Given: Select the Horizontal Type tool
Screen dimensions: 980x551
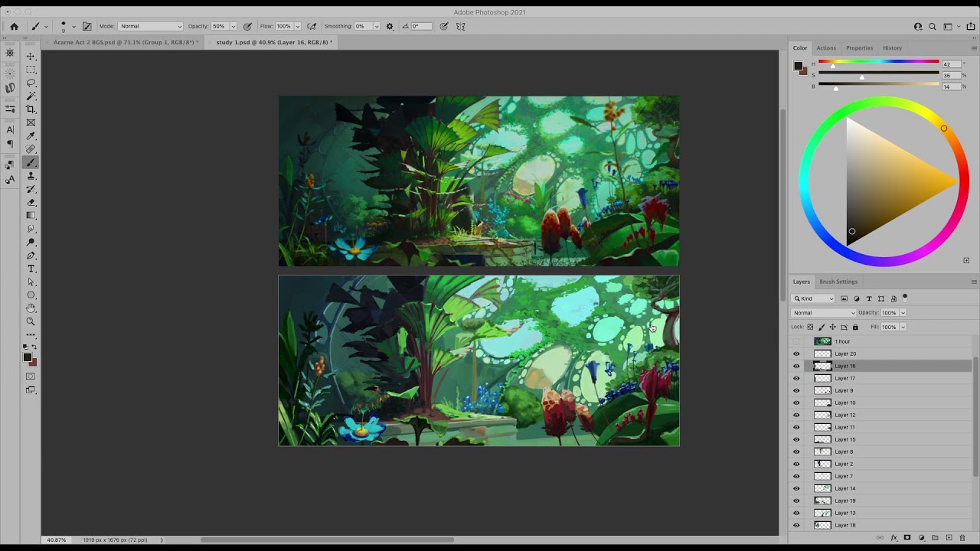Looking at the screenshot, I should [31, 269].
